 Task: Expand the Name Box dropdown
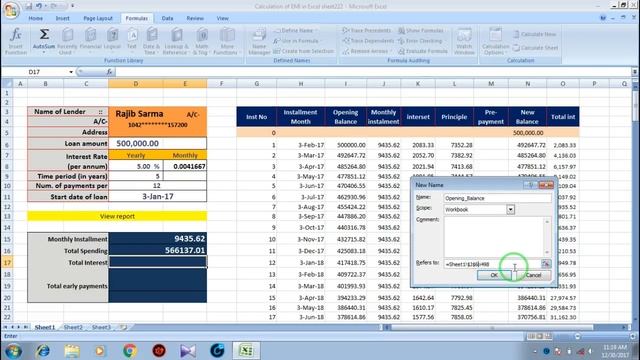[71, 72]
